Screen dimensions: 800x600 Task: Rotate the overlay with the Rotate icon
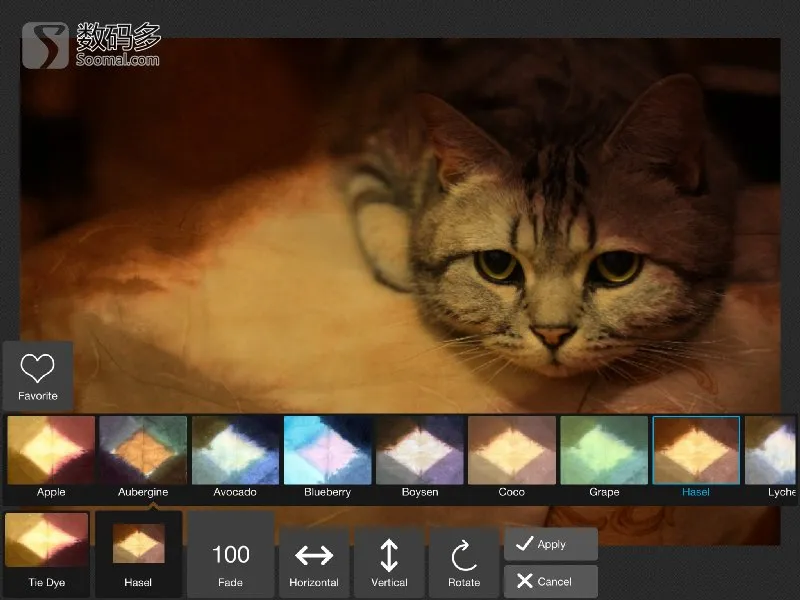pos(464,563)
